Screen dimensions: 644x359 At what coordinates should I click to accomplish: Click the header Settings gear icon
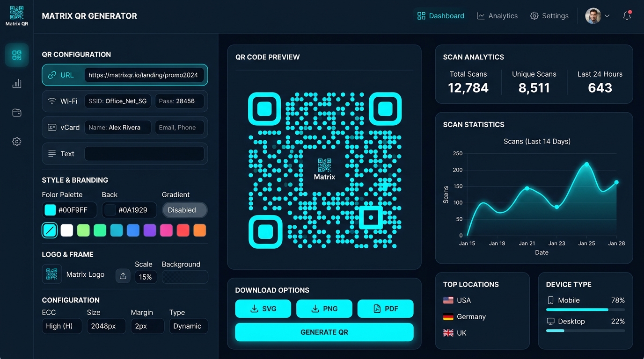pos(534,16)
